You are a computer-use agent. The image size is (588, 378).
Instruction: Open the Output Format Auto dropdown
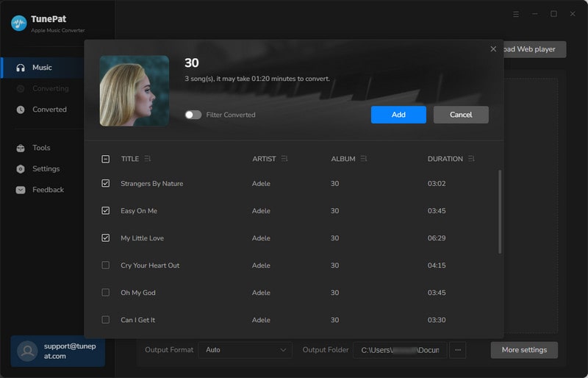pos(245,350)
